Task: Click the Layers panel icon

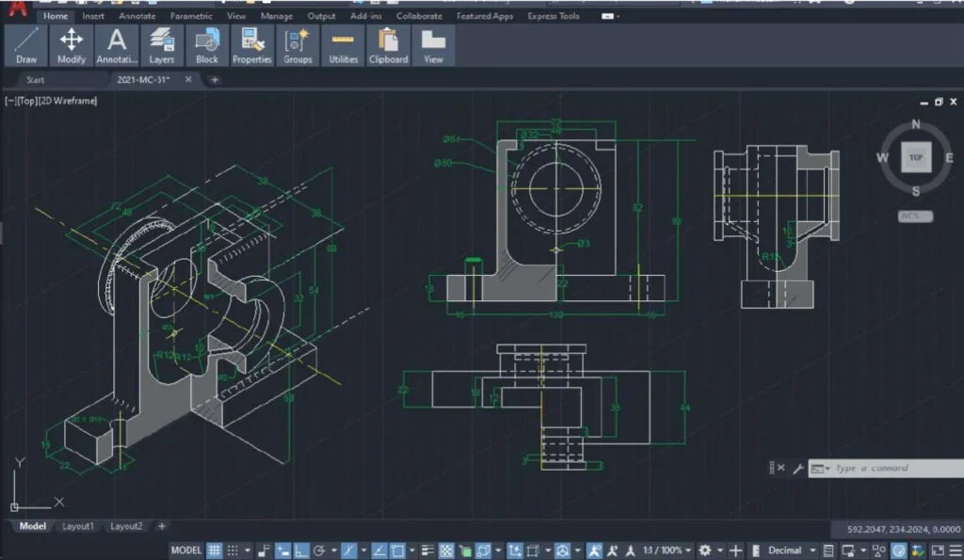Action: click(x=162, y=45)
